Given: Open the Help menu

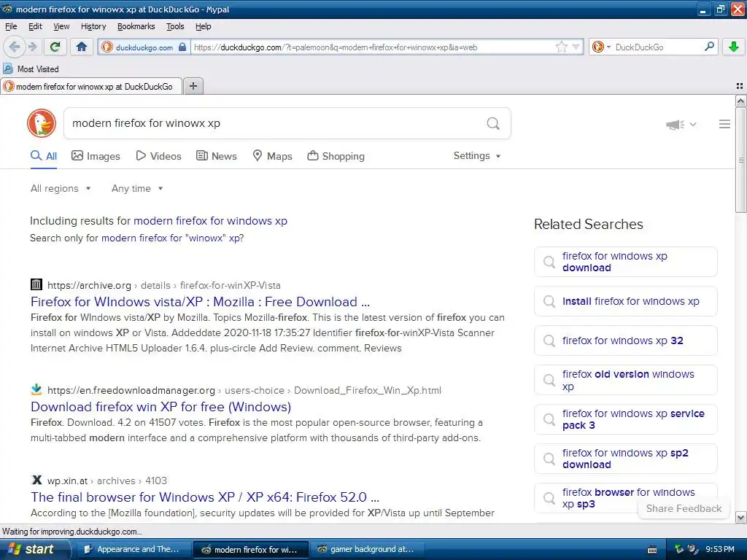Looking at the screenshot, I should click(204, 26).
